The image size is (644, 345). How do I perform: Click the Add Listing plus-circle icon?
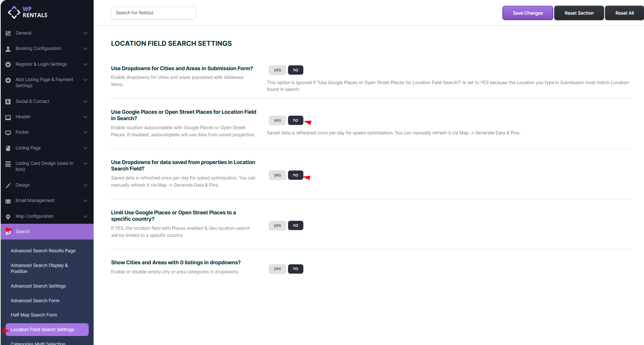pos(8,80)
